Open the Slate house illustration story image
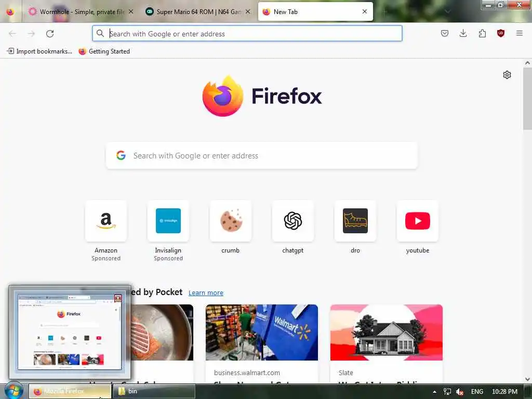Screen dimensions: 532x399 (x=387, y=332)
